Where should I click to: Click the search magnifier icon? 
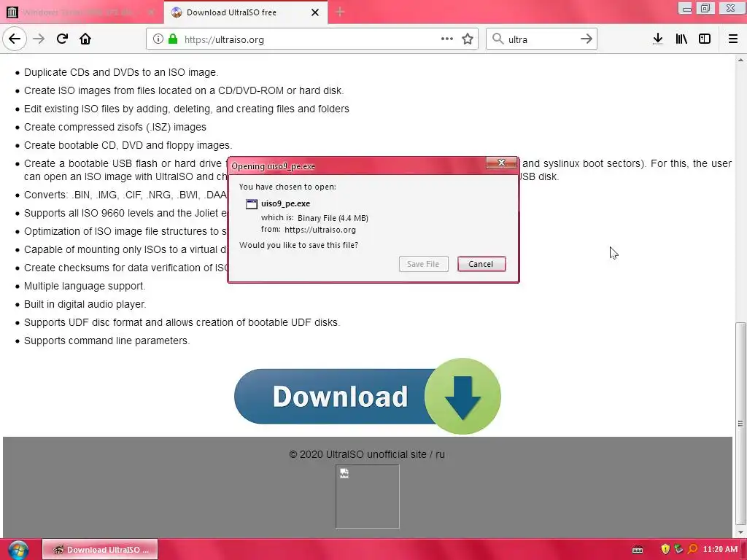[498, 39]
